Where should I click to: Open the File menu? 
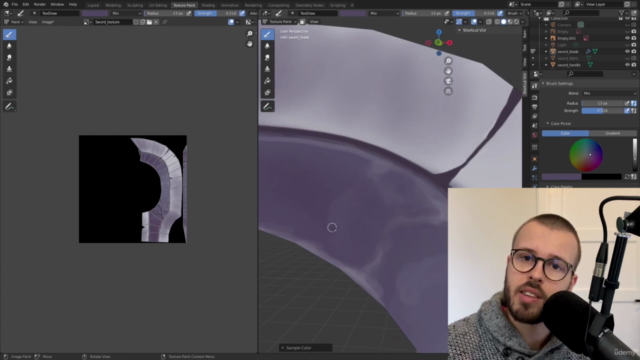15,4
